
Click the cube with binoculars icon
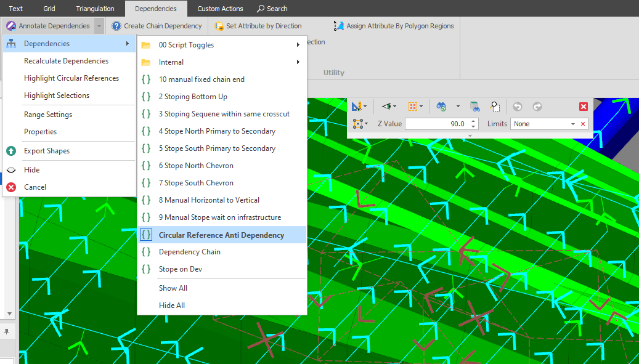pyautogui.click(x=474, y=107)
